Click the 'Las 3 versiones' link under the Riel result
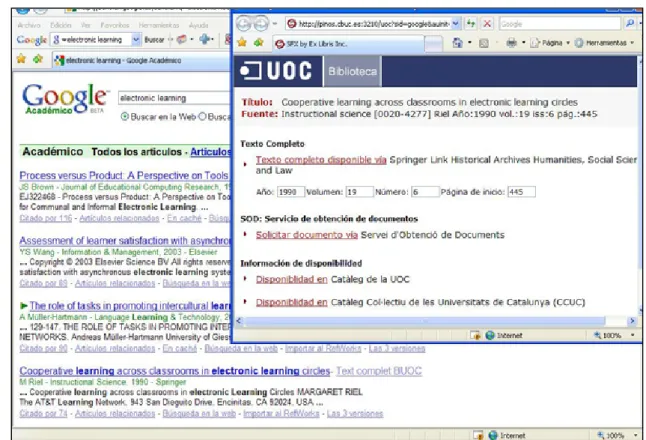The height and width of the screenshot is (440, 646). pyautogui.click(x=355, y=413)
